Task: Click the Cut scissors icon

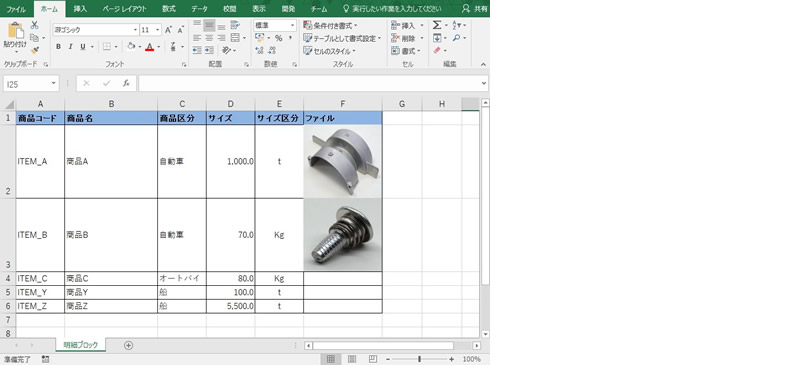Action: point(35,25)
